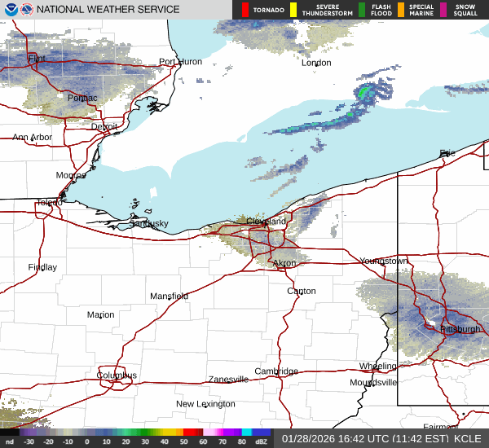Click the National Weather Service emblem
Image resolution: width=489 pixels, height=448 pixels.
pyautogui.click(x=27, y=10)
